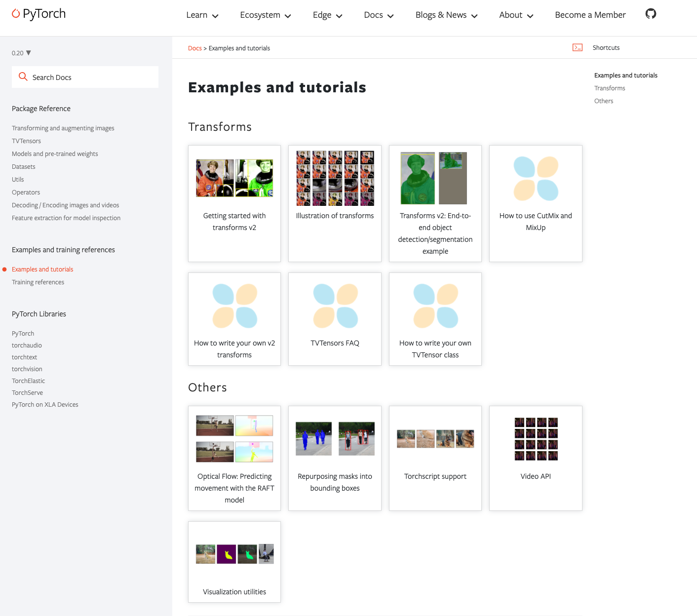
Task: Open Visualization utilities thumbnail
Action: (x=234, y=554)
